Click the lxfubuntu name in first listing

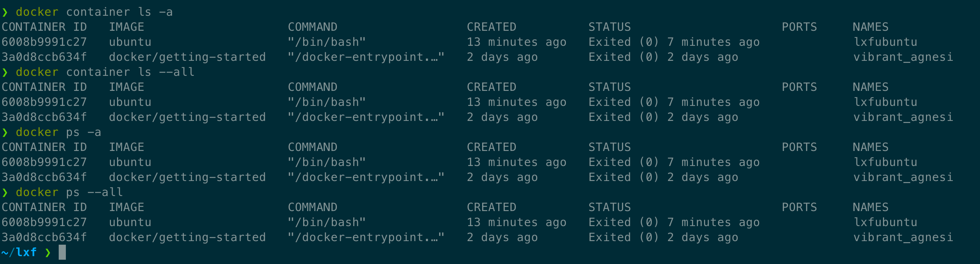point(885,42)
